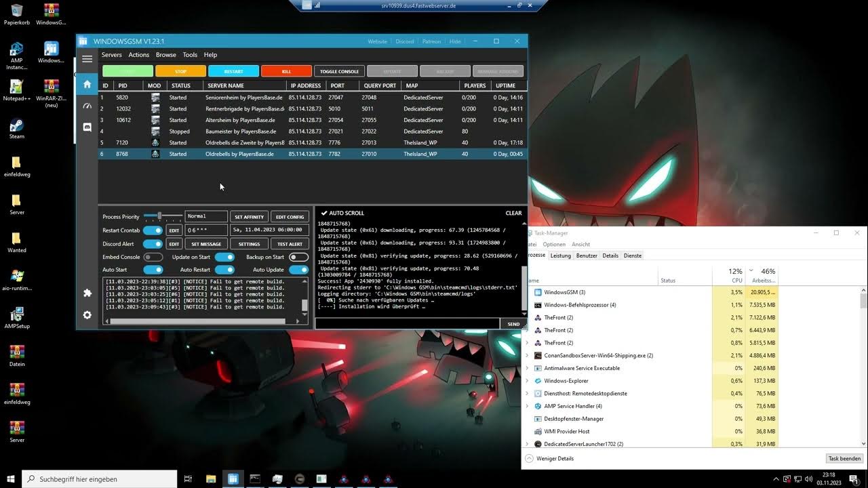Enable Backup on Start switch
Screen dimensions: 868x488
[298, 257]
